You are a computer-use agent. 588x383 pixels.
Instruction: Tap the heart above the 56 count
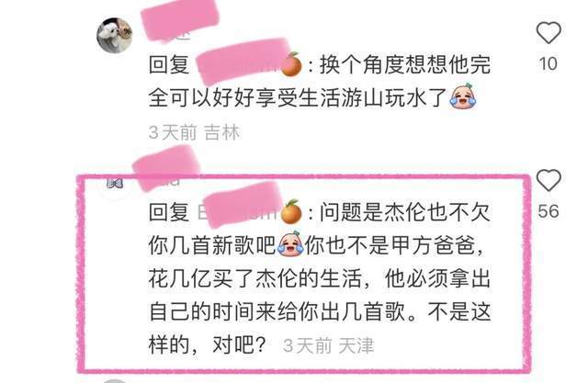click(x=548, y=180)
